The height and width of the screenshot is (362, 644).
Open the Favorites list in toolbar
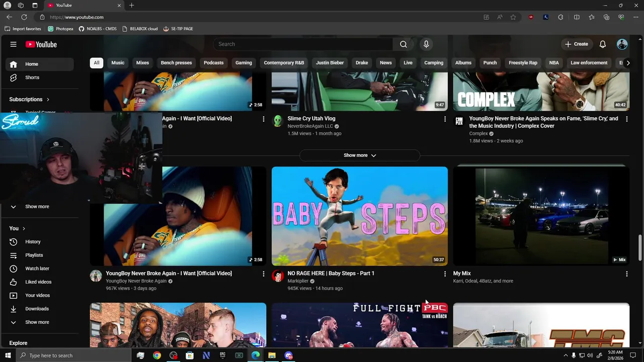pos(592,17)
